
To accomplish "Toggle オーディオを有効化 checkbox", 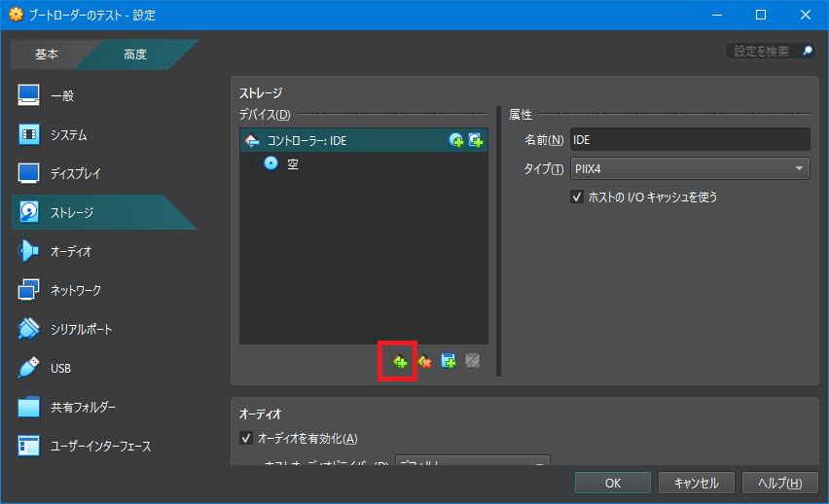I will 246,438.
